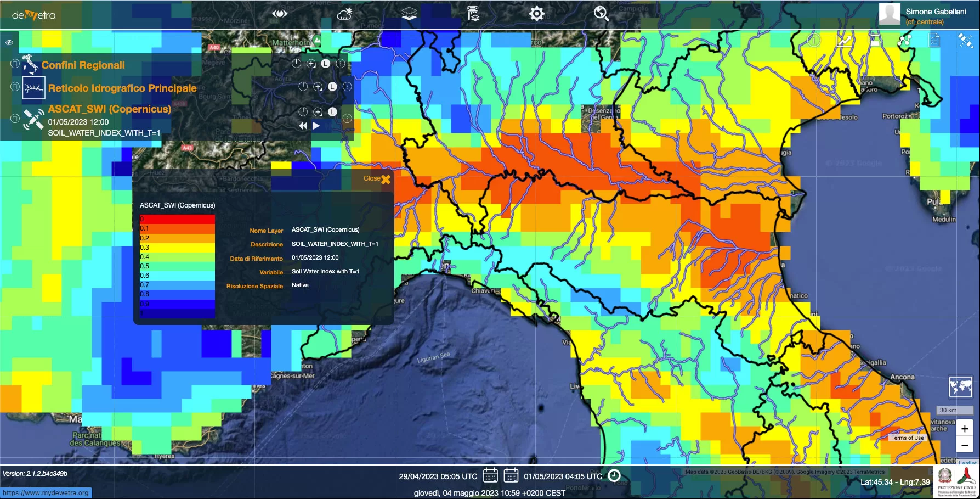Open options dots for Confini Regionali layer
Viewport: 980px width, 499px height.
(x=341, y=63)
